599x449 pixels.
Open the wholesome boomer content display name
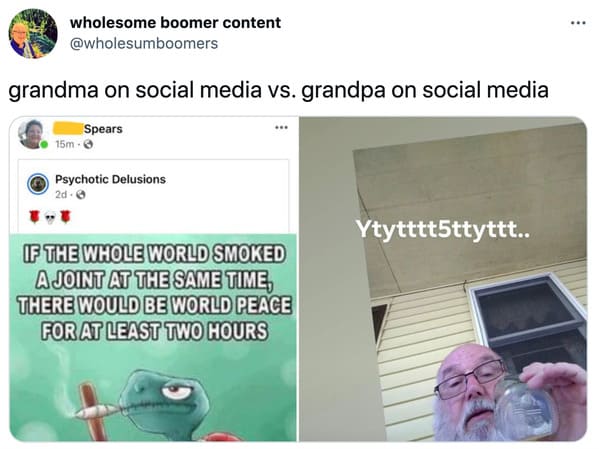tap(175, 23)
